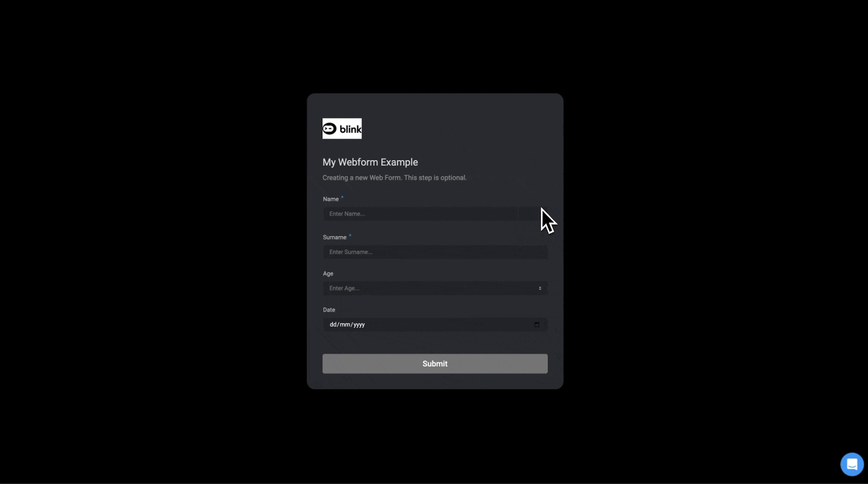The height and width of the screenshot is (484, 868).
Task: Click into the Enter Age field
Action: [435, 288]
